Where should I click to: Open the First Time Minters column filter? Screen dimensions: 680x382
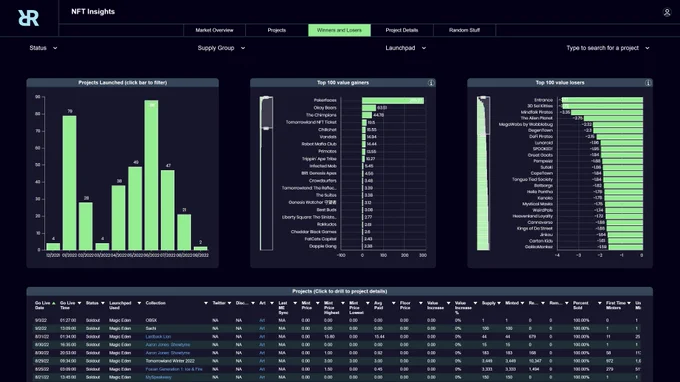pos(629,303)
